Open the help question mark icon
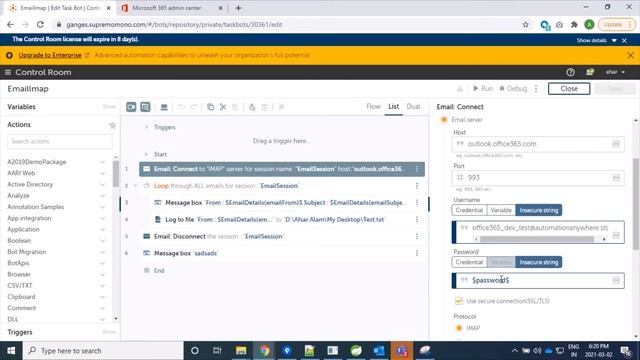 tap(570, 72)
